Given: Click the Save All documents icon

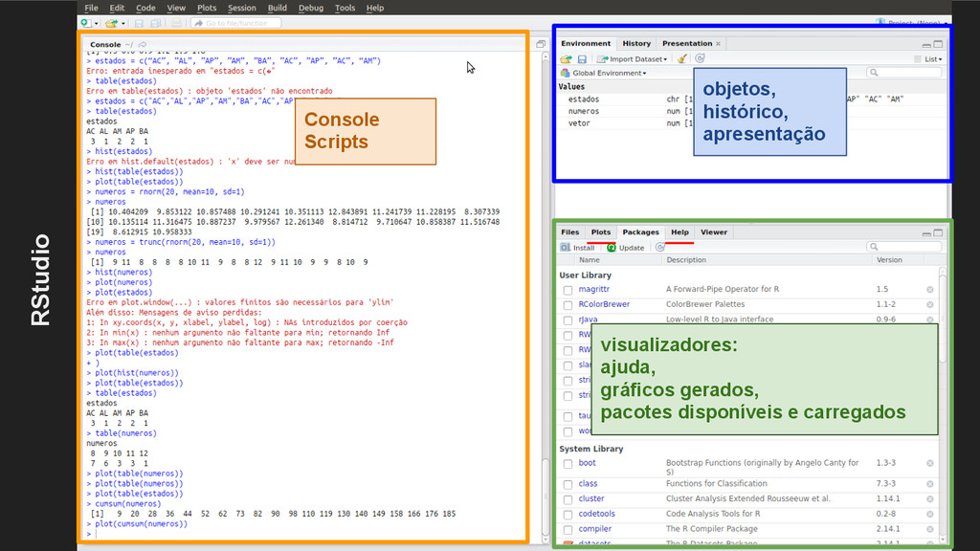Looking at the screenshot, I should [155, 23].
